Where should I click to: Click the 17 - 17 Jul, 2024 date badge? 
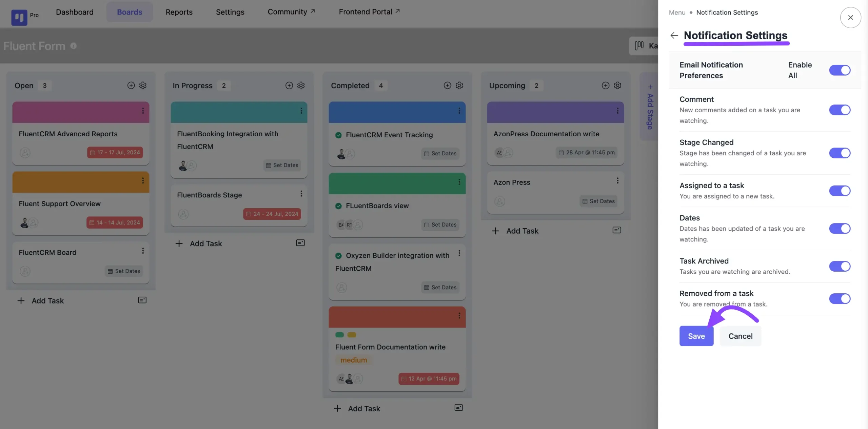[x=115, y=153]
